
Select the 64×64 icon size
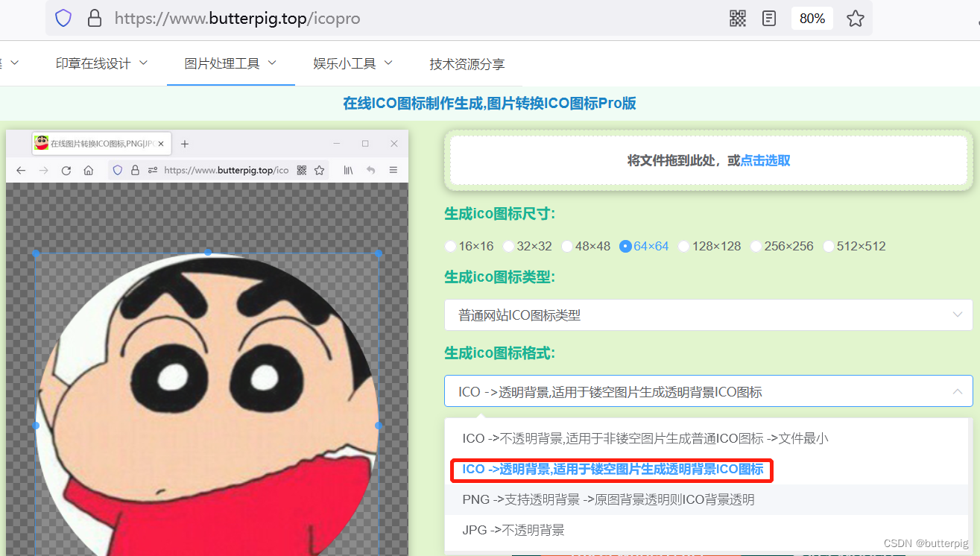645,246
